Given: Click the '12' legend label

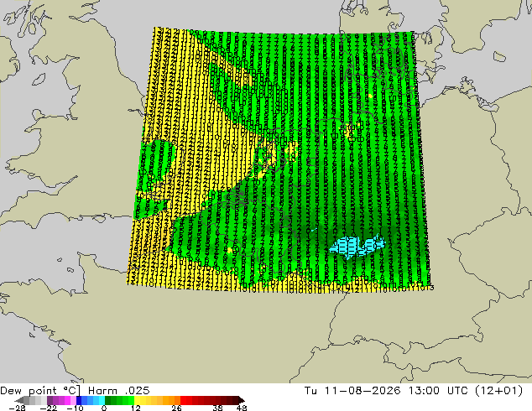Looking at the screenshot, I should click(x=136, y=408).
